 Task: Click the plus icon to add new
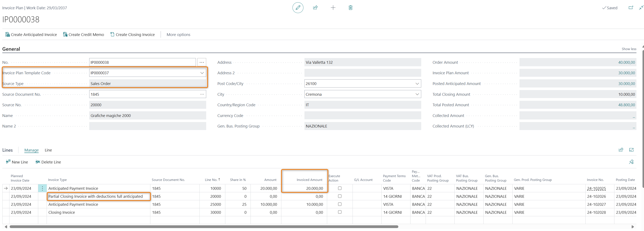pyautogui.click(x=333, y=8)
